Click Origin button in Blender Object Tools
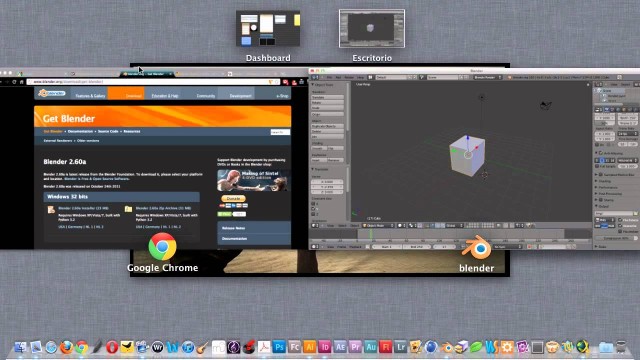640x360 pixels. 327,114
